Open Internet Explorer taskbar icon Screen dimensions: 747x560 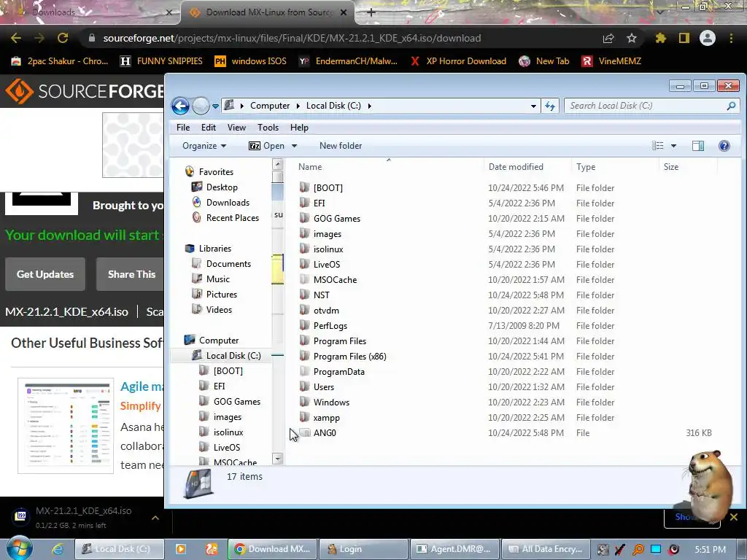58,549
